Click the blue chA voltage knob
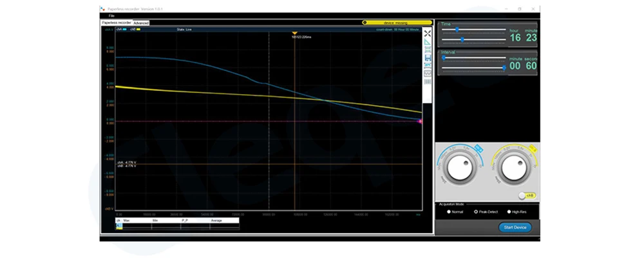 tap(459, 169)
